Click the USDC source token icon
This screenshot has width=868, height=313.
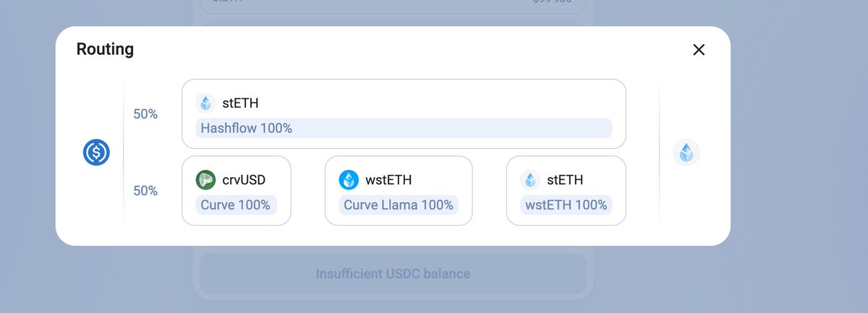[96, 153]
